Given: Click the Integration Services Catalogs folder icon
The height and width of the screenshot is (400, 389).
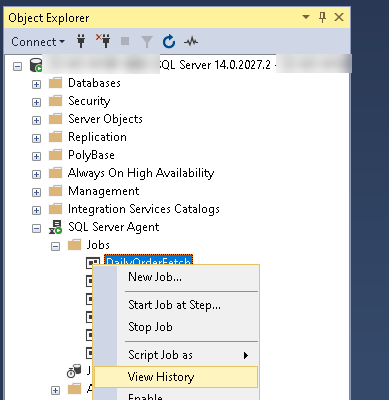Looking at the screenshot, I should 55,209.
